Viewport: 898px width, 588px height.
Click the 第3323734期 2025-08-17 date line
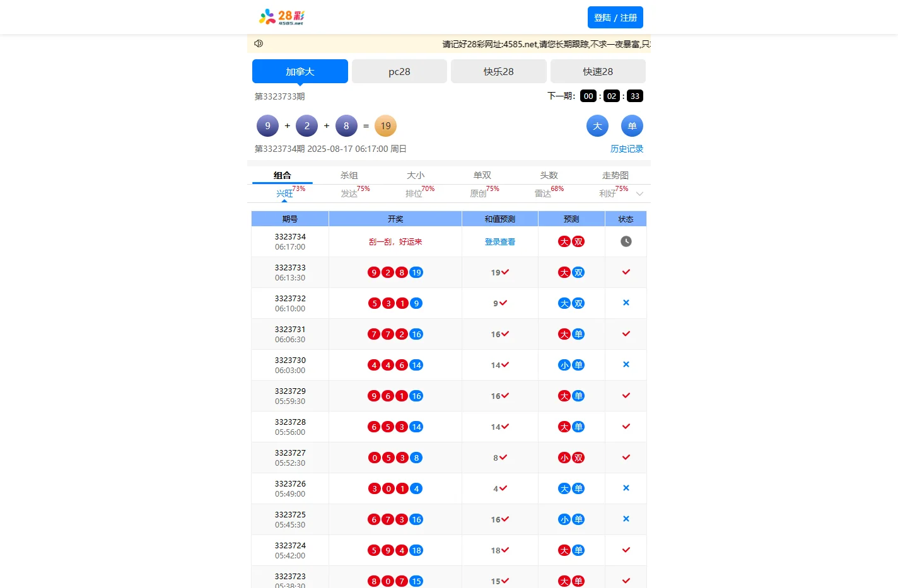[330, 149]
